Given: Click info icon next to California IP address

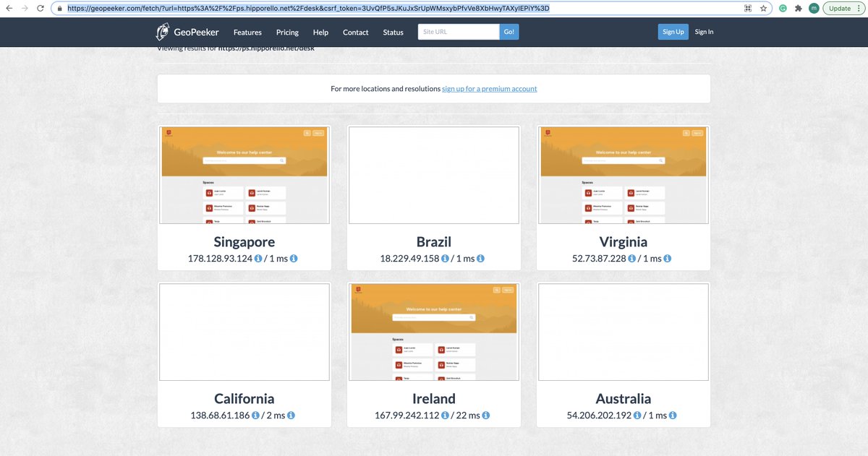Looking at the screenshot, I should (x=255, y=416).
